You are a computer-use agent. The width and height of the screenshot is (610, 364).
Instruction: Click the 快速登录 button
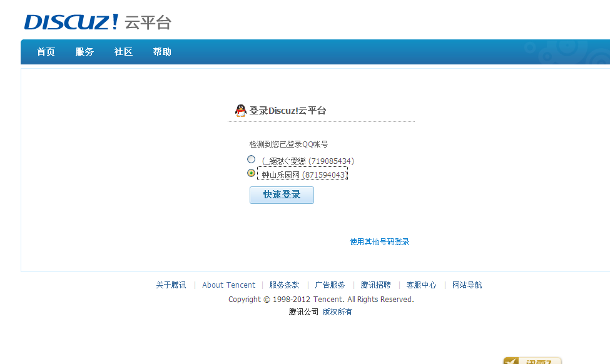pyautogui.click(x=282, y=195)
